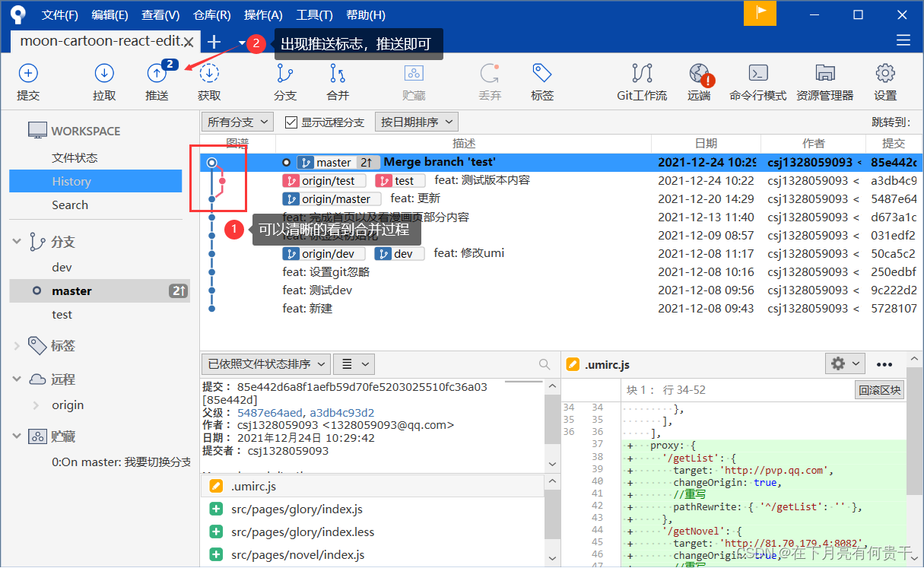Select commit 'feat: 测试版本内容'
Screen dimensions: 924x568
[561, 180]
